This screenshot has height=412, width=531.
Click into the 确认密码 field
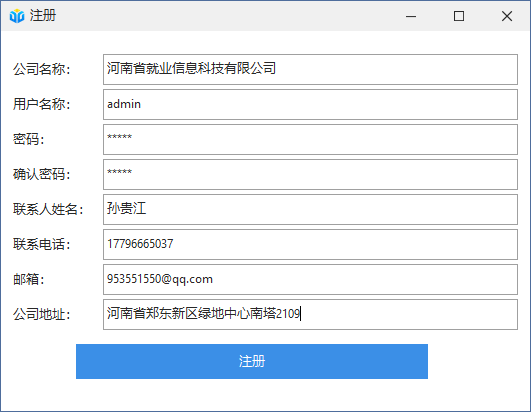[x=310, y=174]
